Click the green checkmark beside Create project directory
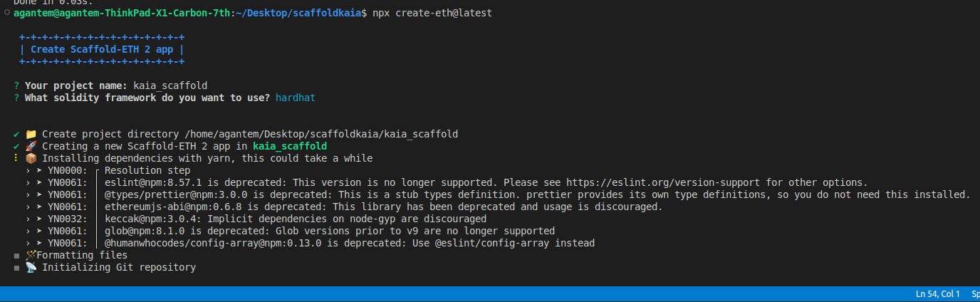 point(16,134)
